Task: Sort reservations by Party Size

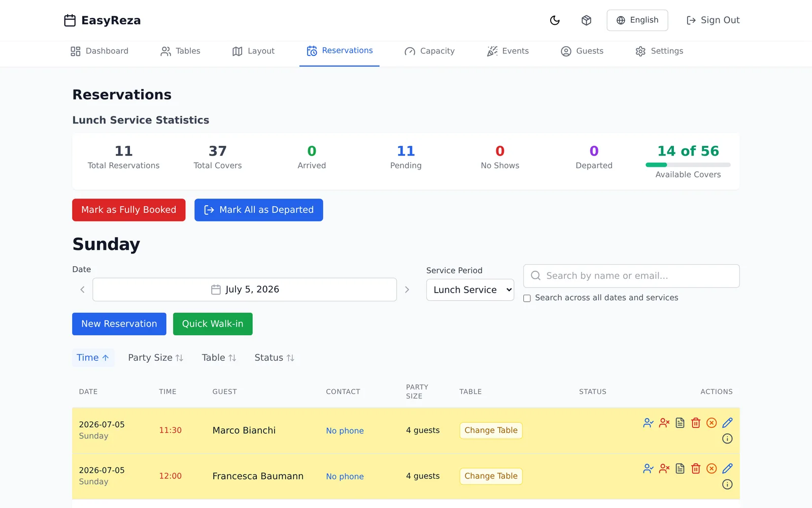Action: coord(155,358)
